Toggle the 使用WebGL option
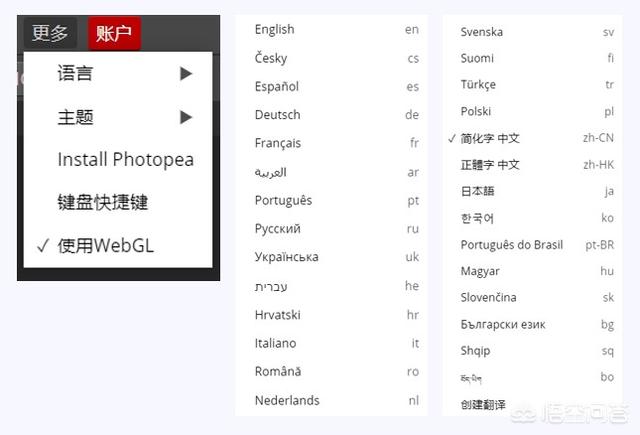The height and width of the screenshot is (435, 640). [x=118, y=246]
